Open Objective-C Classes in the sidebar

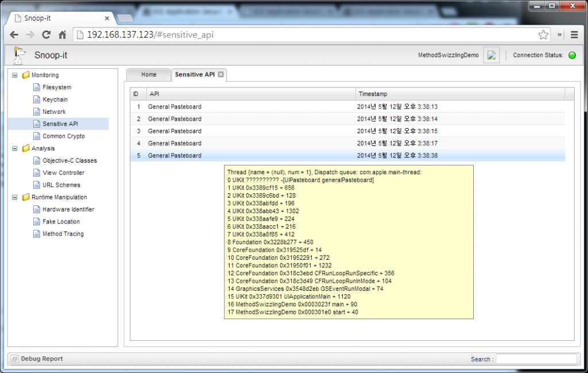(69, 160)
